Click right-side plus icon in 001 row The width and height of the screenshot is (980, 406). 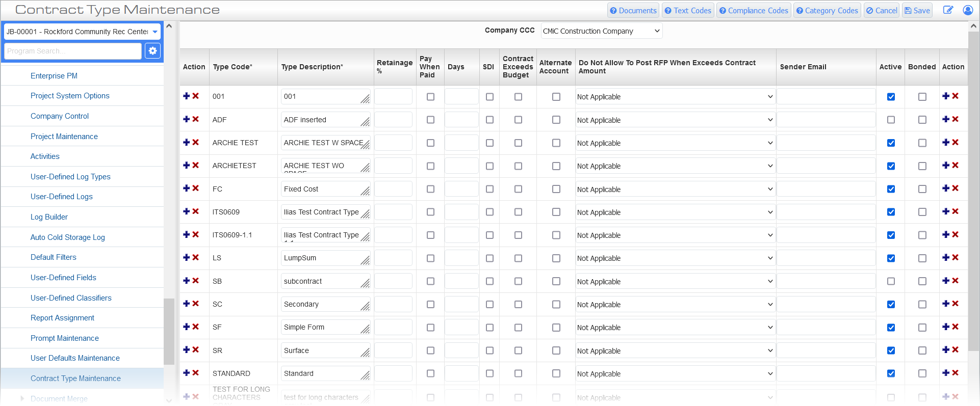pos(946,96)
